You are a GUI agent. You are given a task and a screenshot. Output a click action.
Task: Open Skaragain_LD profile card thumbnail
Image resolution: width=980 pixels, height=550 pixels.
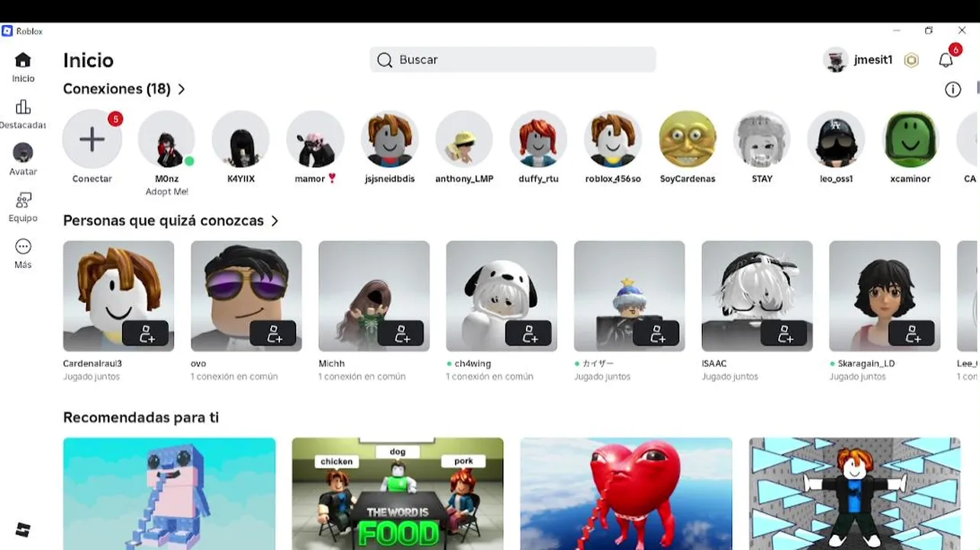(885, 296)
